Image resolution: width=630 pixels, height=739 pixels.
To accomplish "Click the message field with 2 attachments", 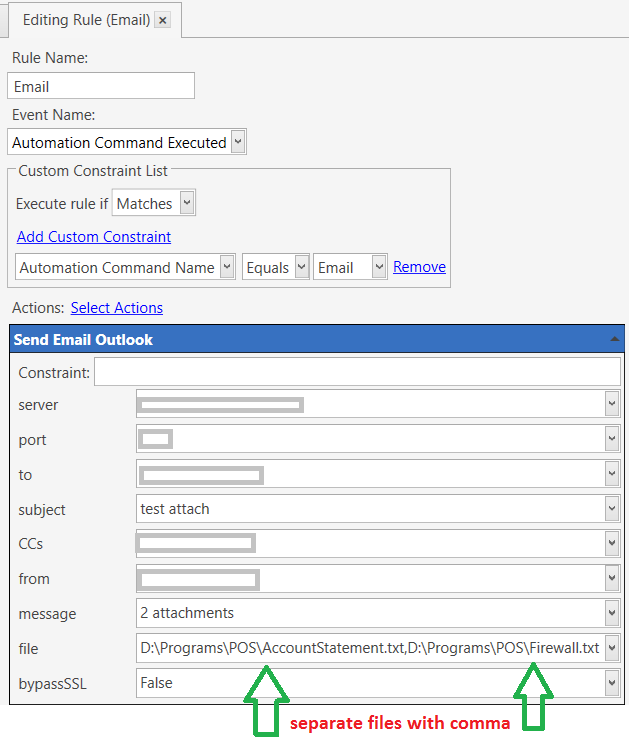I will click(370, 613).
